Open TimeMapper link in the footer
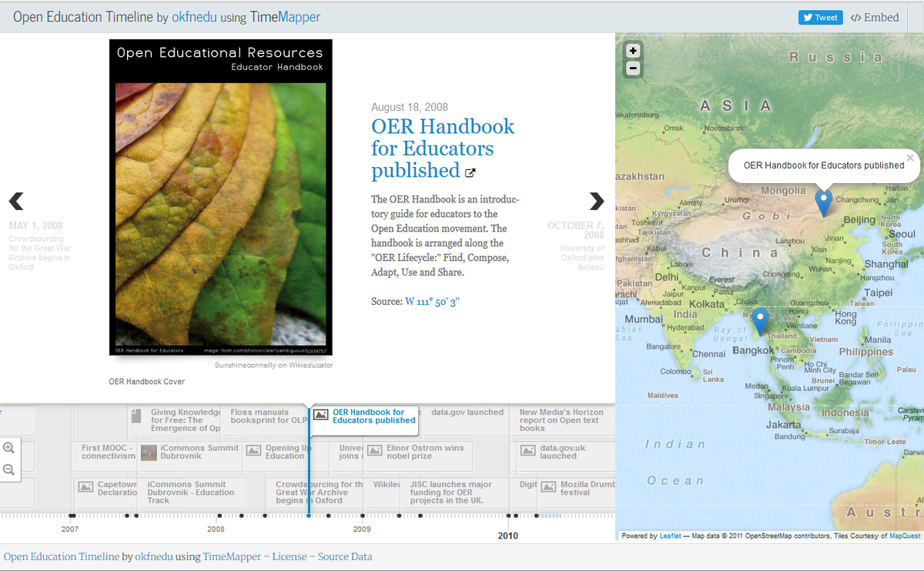The height and width of the screenshot is (571, 924). click(233, 556)
